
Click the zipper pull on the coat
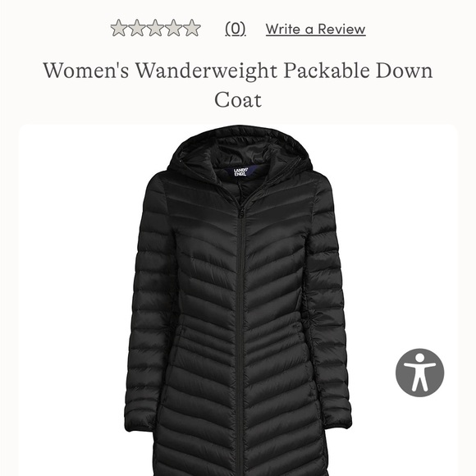(x=242, y=213)
